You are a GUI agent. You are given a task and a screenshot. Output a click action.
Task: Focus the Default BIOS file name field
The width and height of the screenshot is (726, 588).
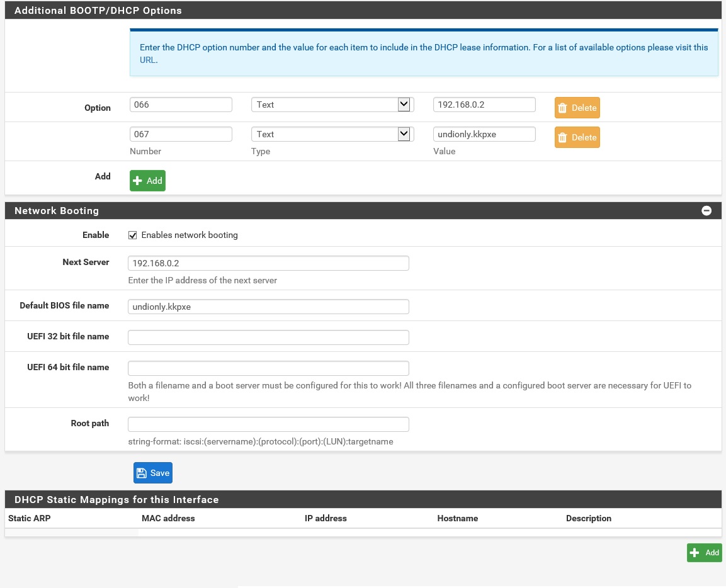(268, 307)
